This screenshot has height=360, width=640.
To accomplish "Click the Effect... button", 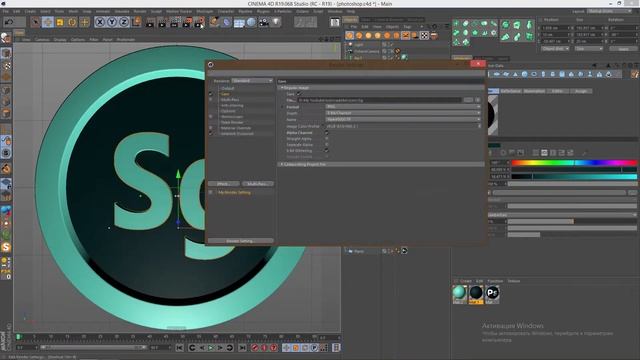I will pos(223,184).
